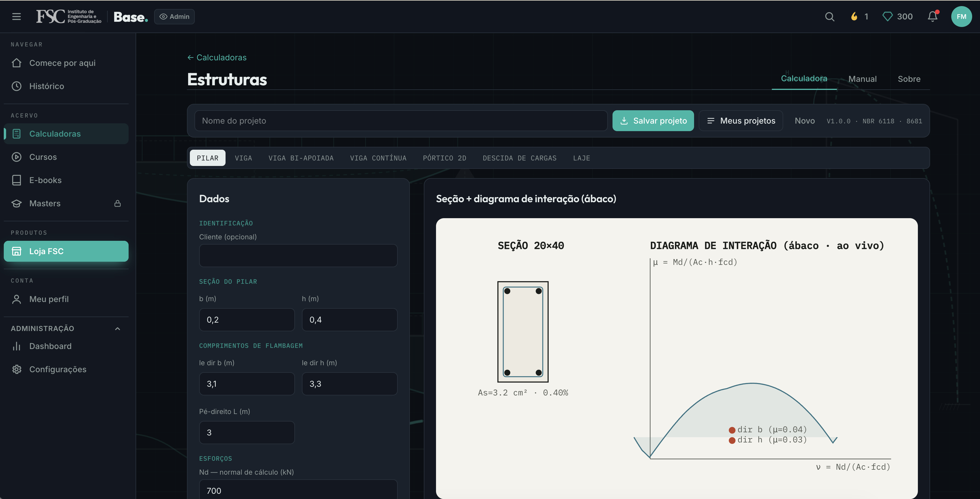Click the gear icon beside Configurações
This screenshot has width=980, height=499.
coord(16,369)
